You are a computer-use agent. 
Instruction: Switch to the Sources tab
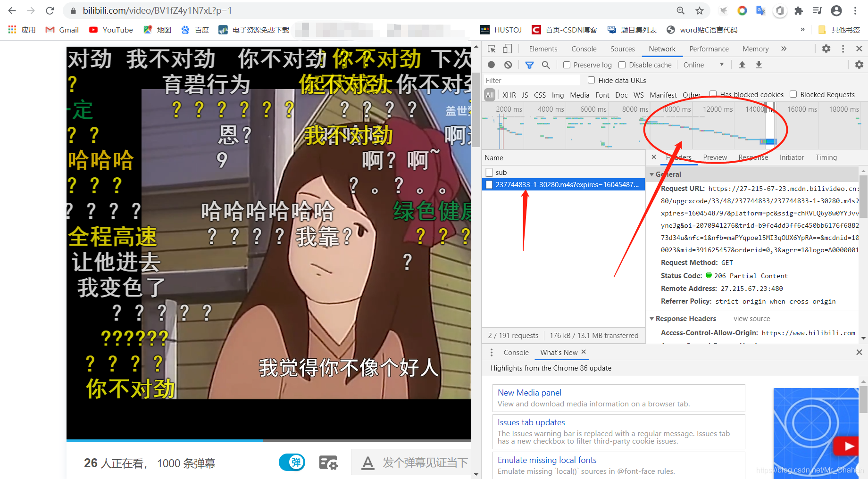pos(623,49)
